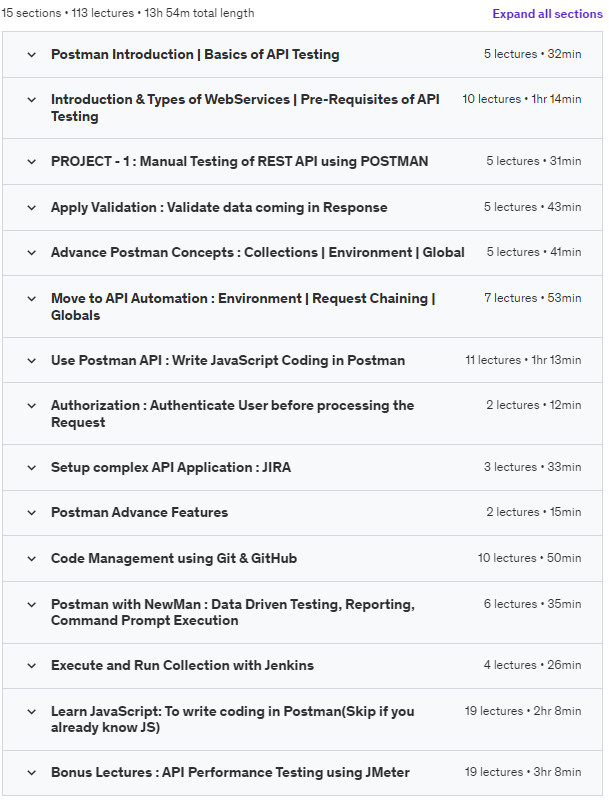
Task: Select 'Move to API Automation' section title
Action: [243, 307]
